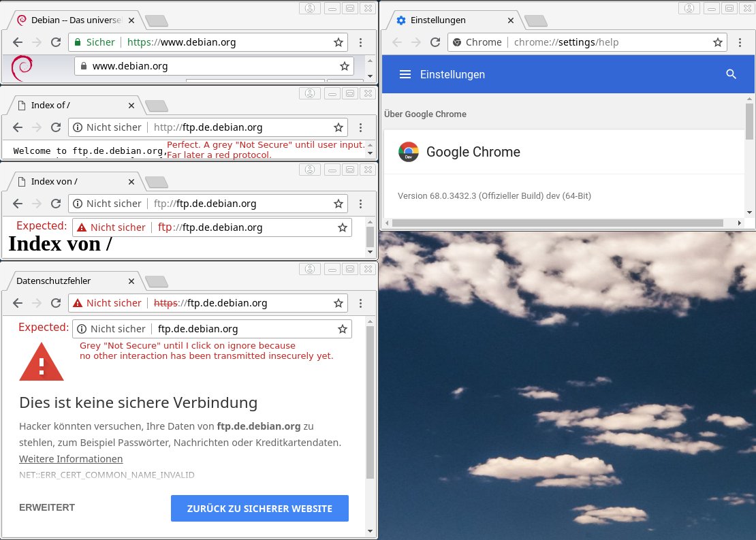Open profile icon in the Datenschutzfehler window
Screen dimensions: 756x540
point(310,268)
